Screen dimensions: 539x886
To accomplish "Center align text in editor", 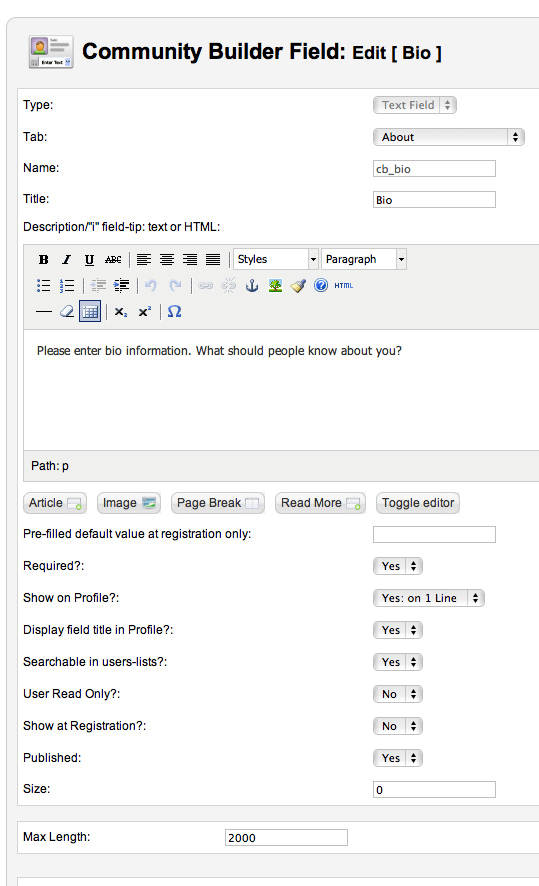I will click(167, 259).
